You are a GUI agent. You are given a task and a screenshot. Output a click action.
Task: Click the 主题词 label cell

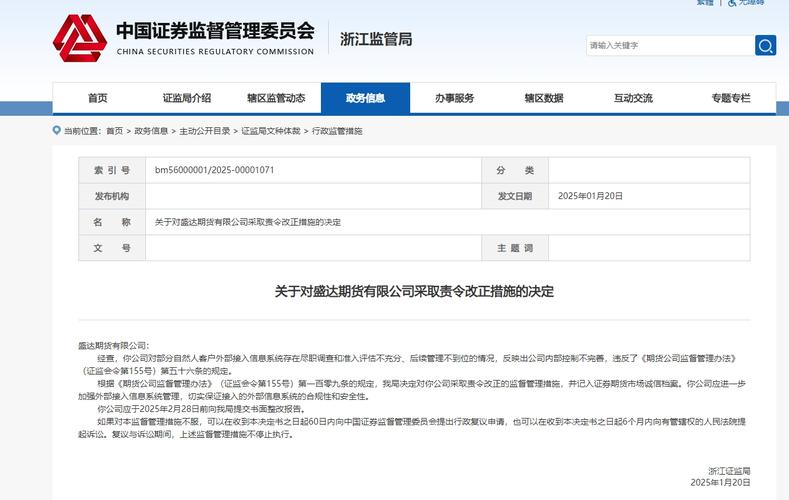coord(515,248)
